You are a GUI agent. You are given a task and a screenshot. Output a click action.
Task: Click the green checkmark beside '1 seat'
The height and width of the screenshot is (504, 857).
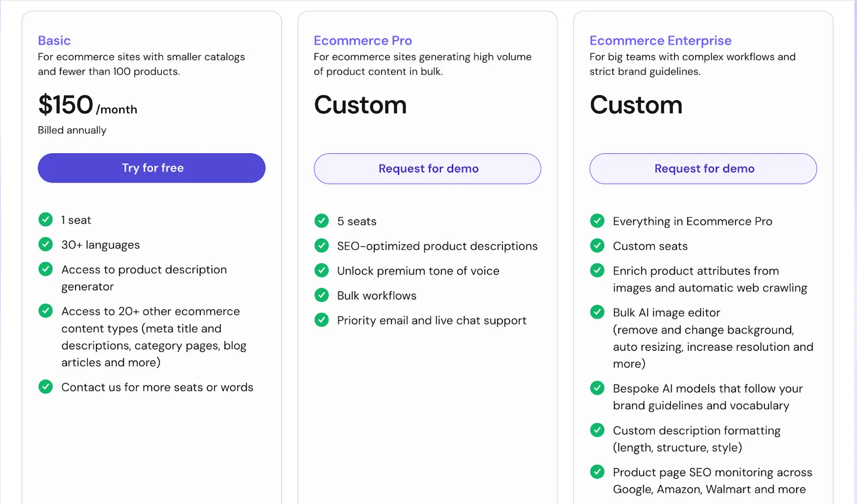pyautogui.click(x=46, y=220)
